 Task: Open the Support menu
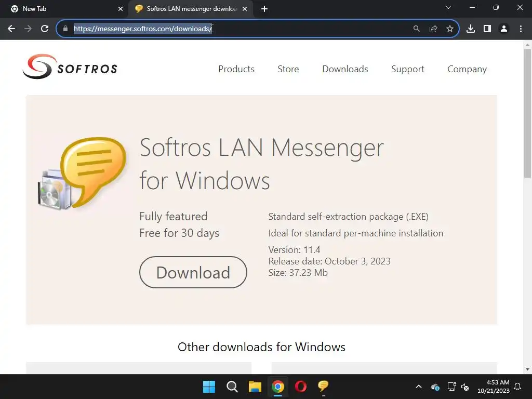[x=407, y=69]
